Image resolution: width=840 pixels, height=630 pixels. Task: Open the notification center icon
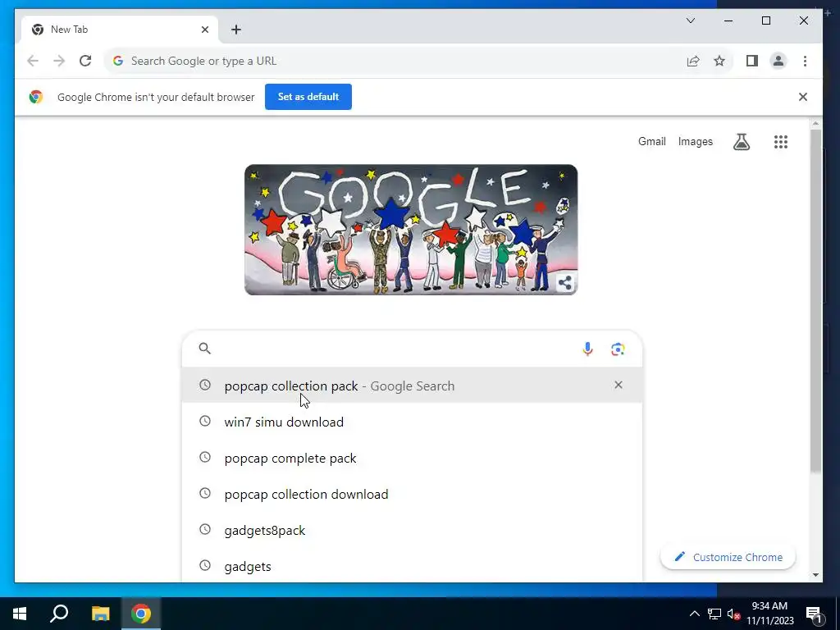(x=815, y=614)
